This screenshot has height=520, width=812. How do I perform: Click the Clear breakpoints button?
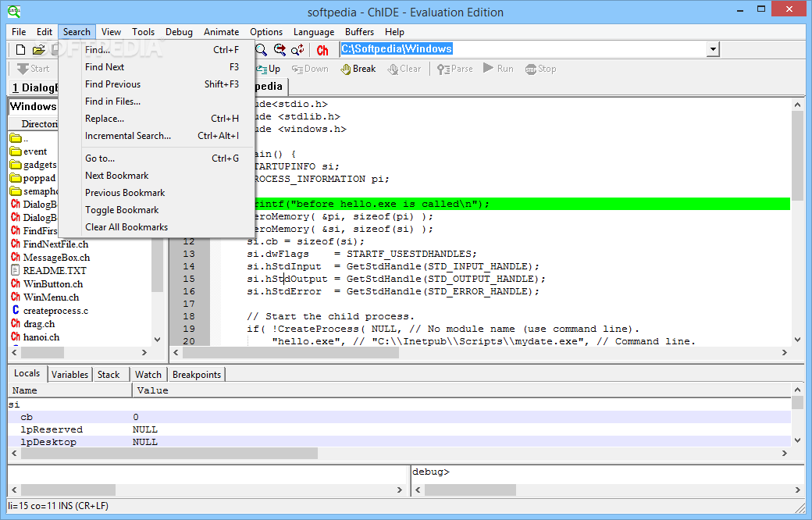click(x=404, y=69)
